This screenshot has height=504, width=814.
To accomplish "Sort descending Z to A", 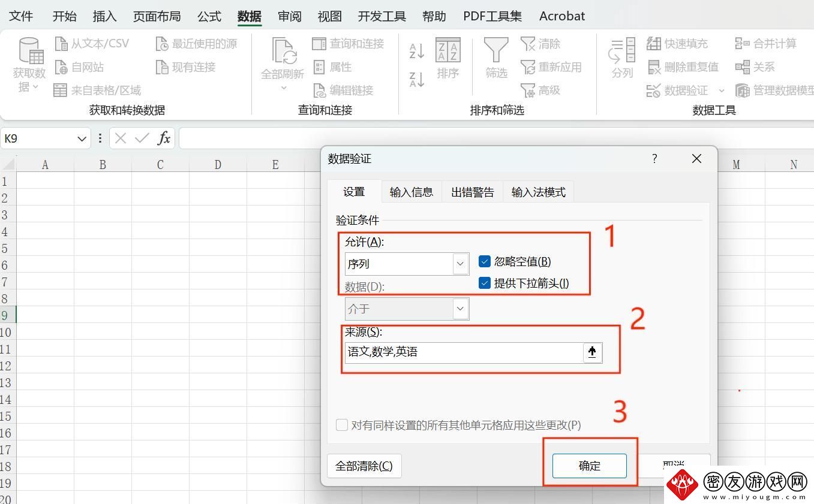I will (417, 79).
